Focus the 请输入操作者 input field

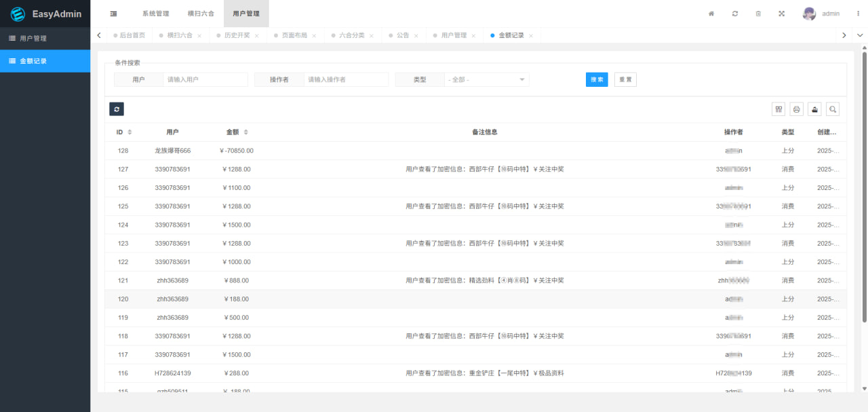(x=346, y=80)
